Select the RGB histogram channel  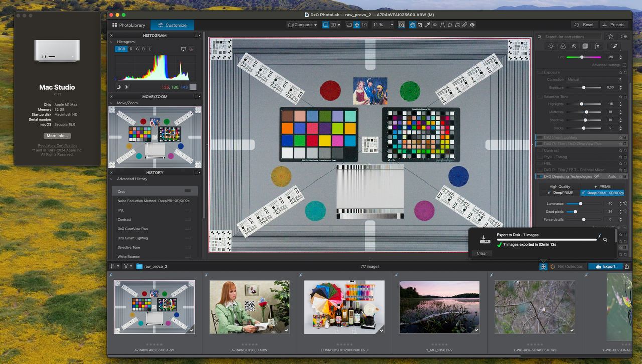click(x=121, y=49)
